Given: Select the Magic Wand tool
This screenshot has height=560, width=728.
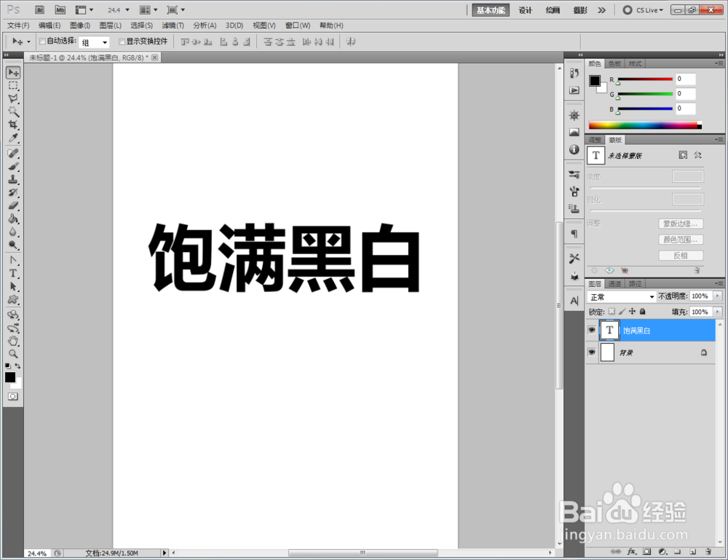Looking at the screenshot, I should (13, 111).
